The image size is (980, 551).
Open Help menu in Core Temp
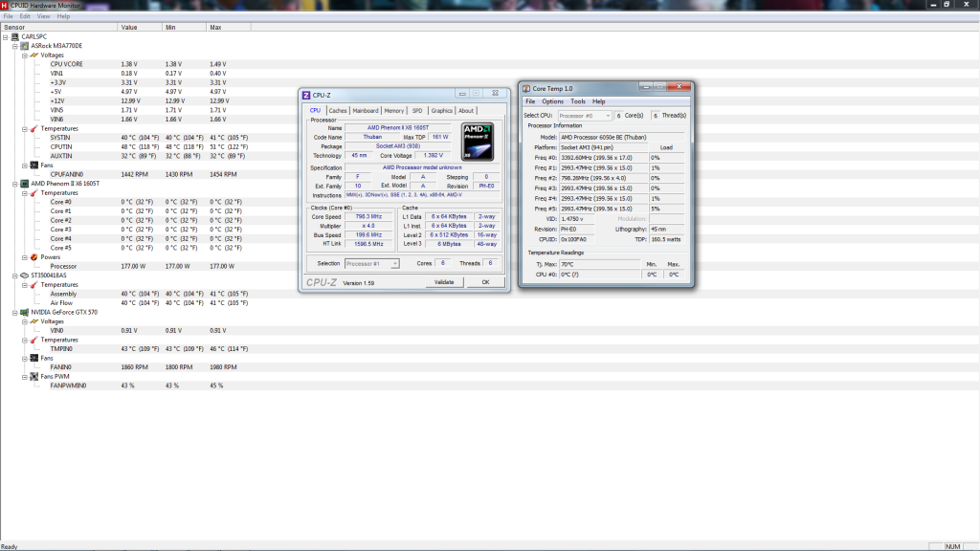[x=599, y=101]
